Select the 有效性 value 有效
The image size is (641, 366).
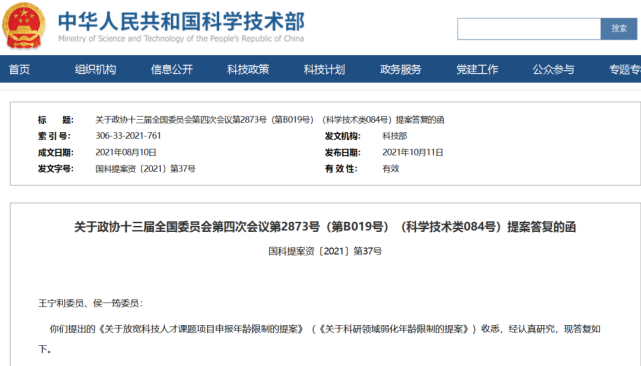point(391,168)
